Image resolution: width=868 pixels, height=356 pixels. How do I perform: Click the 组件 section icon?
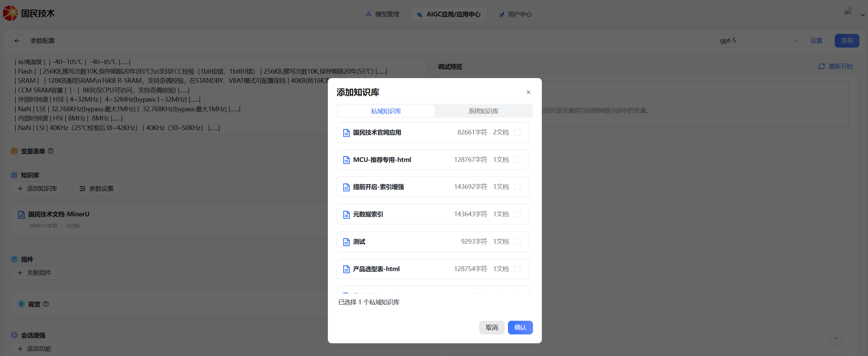pyautogui.click(x=14, y=259)
